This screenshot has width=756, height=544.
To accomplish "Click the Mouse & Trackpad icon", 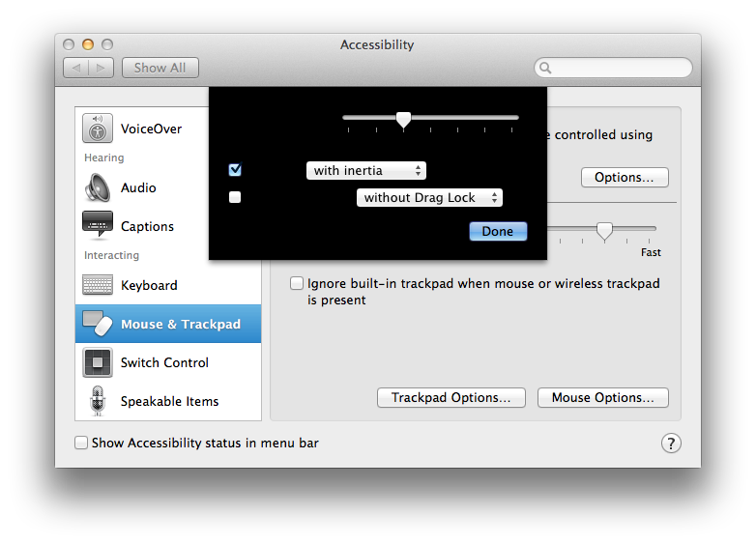I will (98, 324).
